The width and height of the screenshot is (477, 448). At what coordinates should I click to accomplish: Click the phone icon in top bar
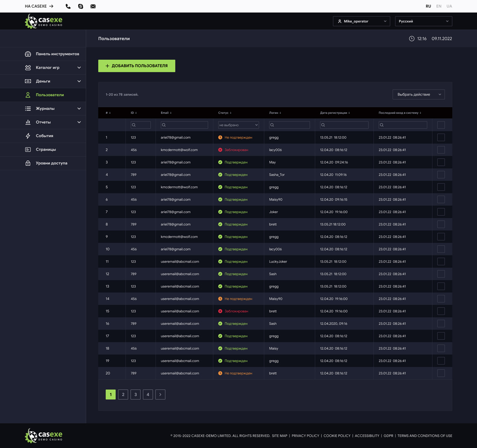(x=68, y=6)
